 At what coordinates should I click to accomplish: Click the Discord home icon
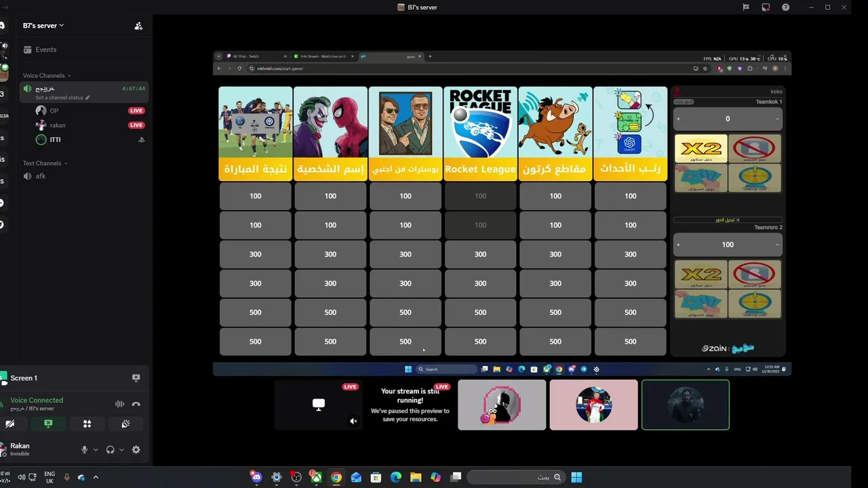(x=3, y=26)
